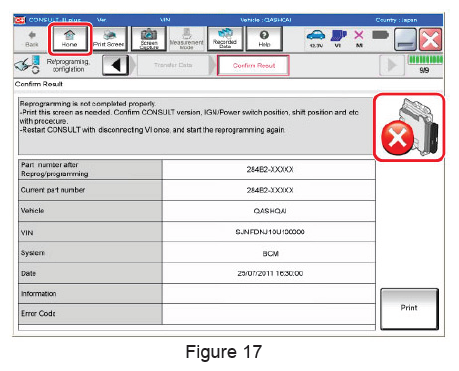
Task: Click the reprogramming not completed message
Action: pos(195,126)
